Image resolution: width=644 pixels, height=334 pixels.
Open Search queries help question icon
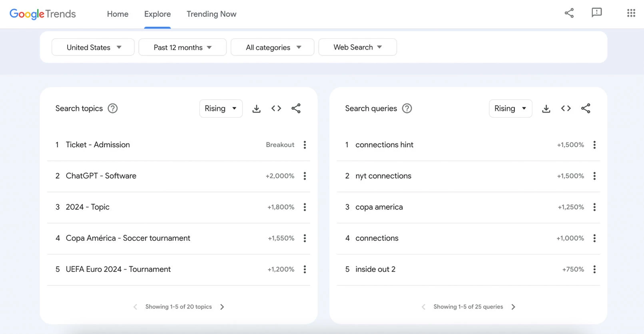407,108
